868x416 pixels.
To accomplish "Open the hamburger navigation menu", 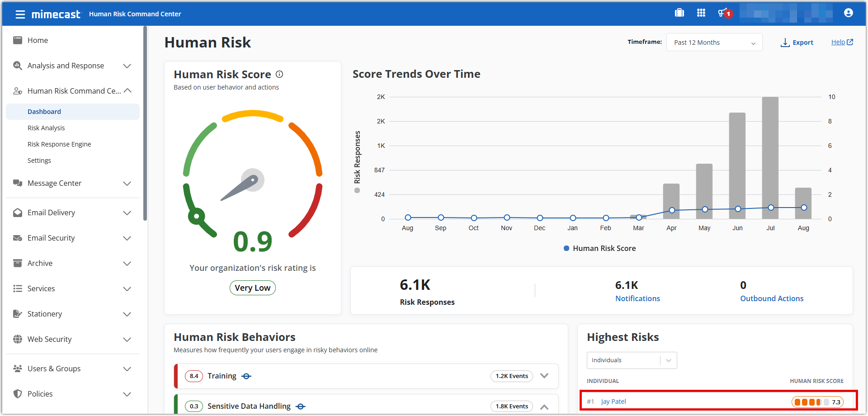I will coord(20,14).
